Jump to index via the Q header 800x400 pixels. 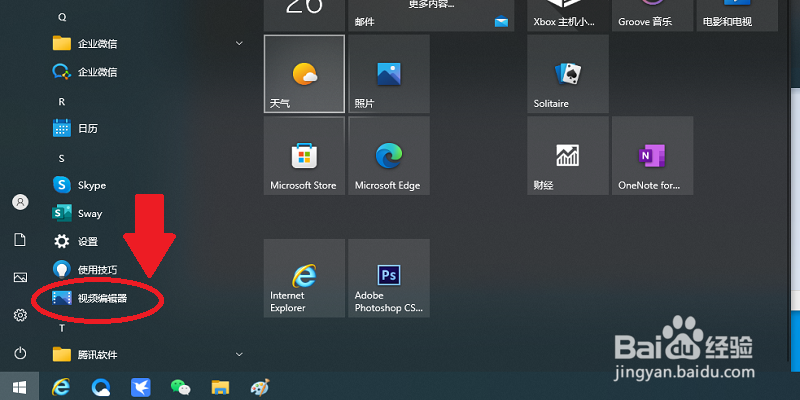point(62,17)
